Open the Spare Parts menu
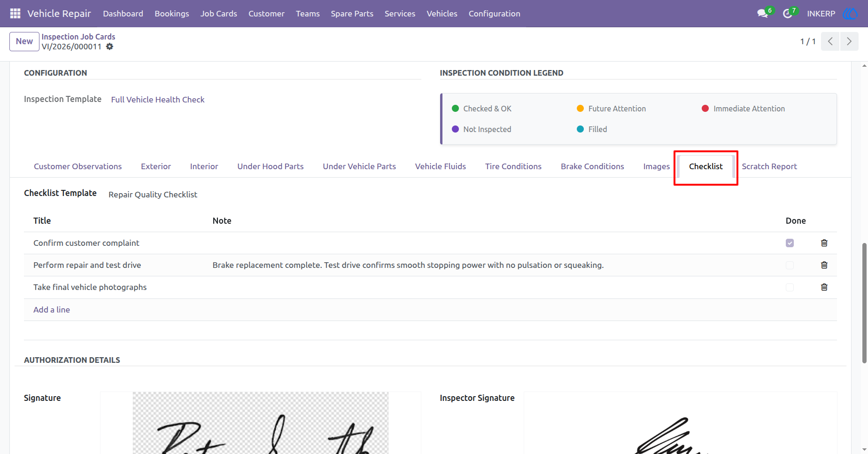The width and height of the screenshot is (868, 454). (352, 14)
